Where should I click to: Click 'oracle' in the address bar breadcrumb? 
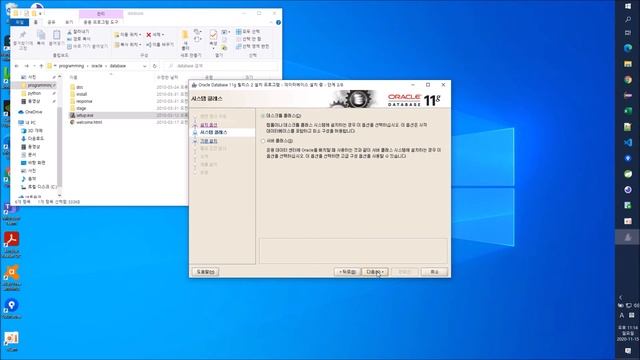tap(97, 66)
